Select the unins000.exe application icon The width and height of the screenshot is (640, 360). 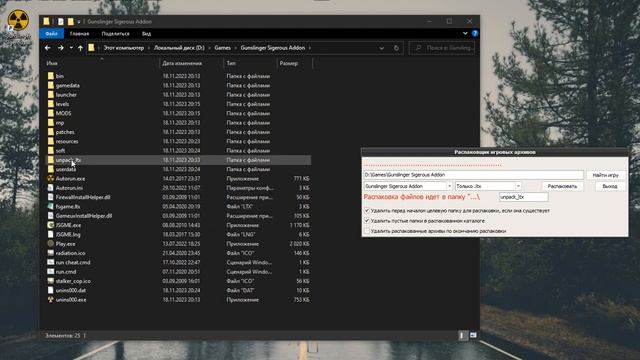51,300
